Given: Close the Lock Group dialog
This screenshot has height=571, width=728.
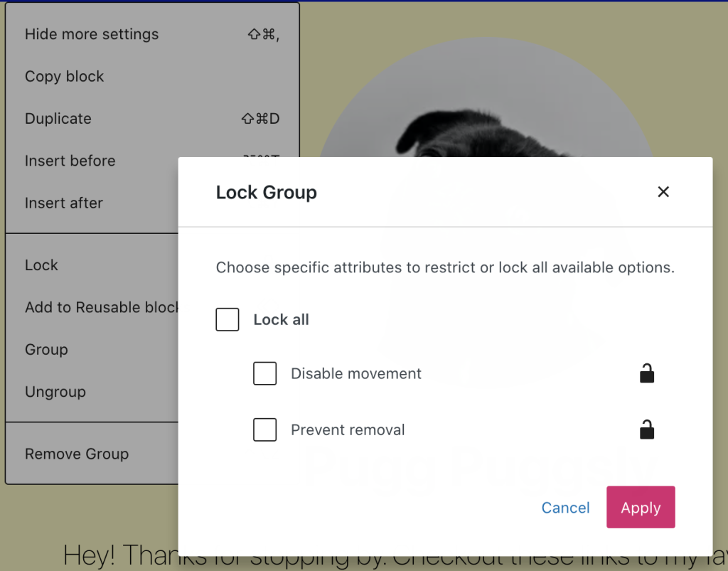Looking at the screenshot, I should tap(663, 192).
